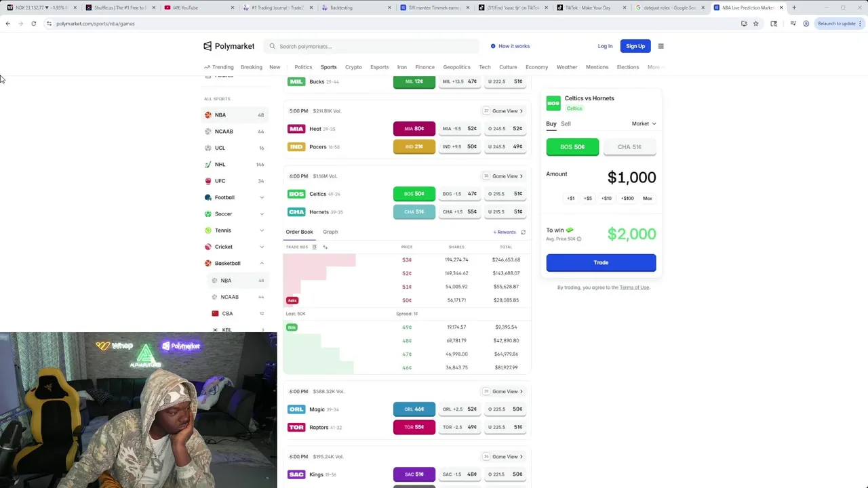Expand the Football category
This screenshot has height=488, width=868.
click(x=262, y=197)
